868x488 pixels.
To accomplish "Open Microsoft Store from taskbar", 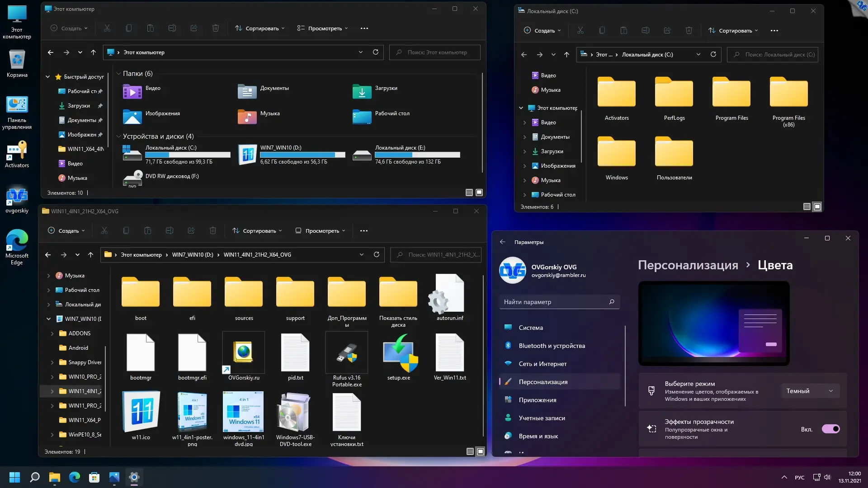I will (94, 477).
